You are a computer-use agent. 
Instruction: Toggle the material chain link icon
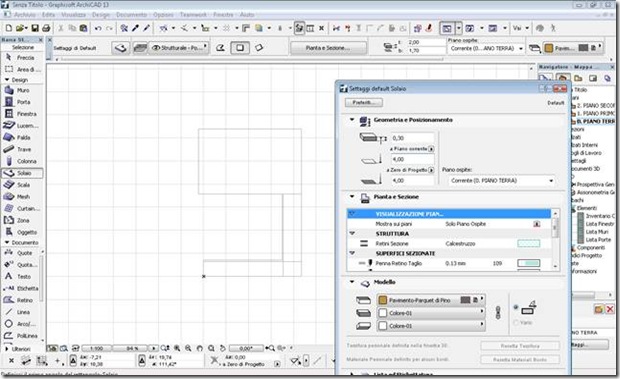498,313
